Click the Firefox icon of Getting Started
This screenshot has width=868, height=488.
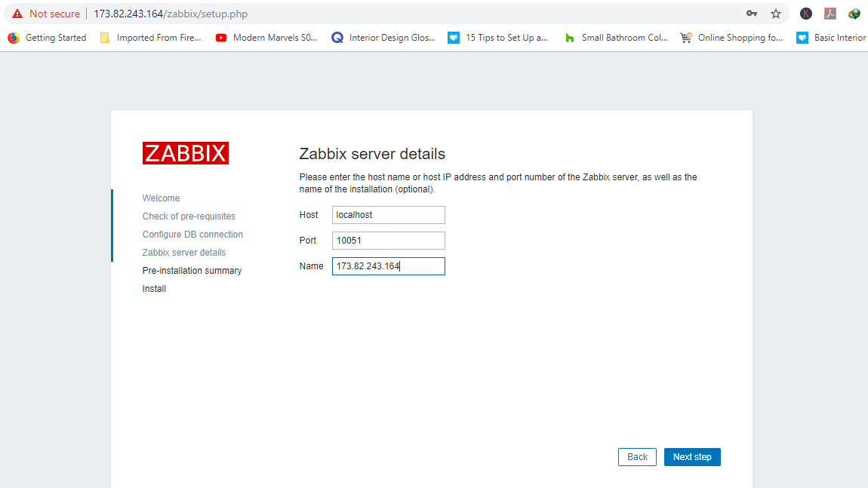point(14,38)
